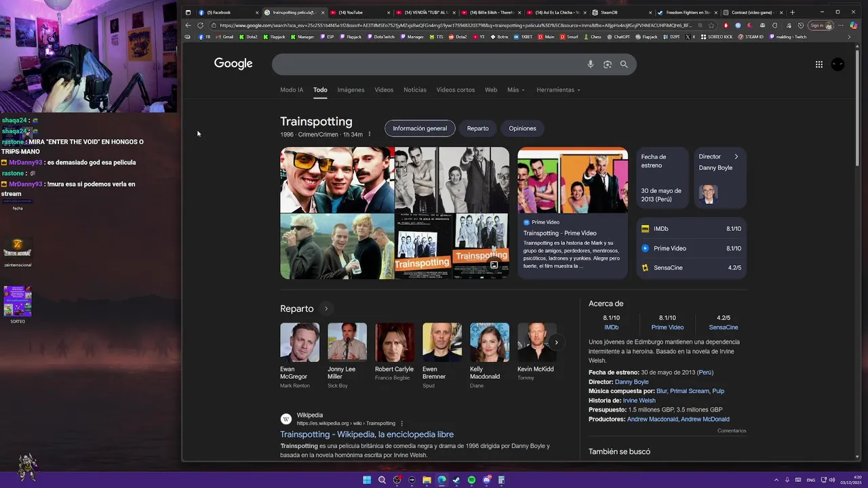Select the Reparto chip button
This screenshot has height=488, width=868.
coord(477,128)
